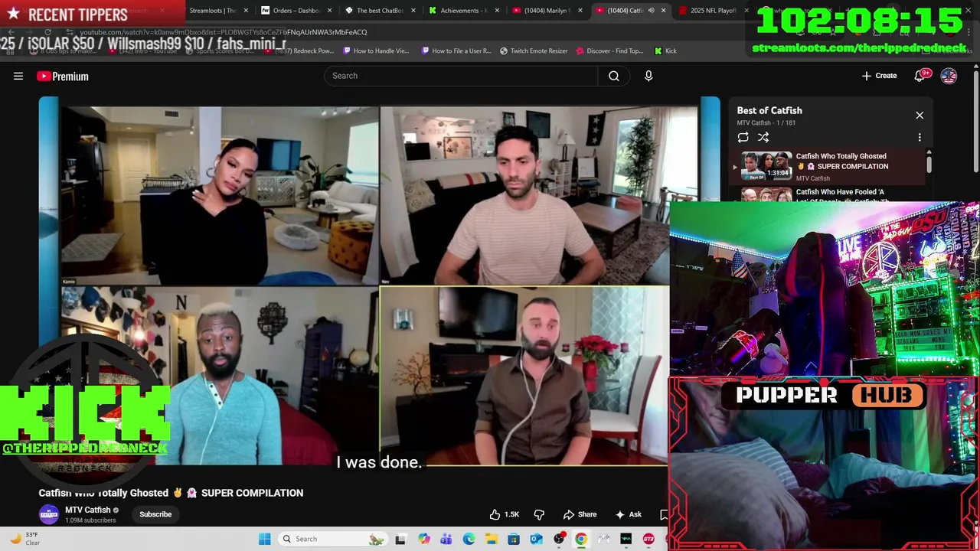The image size is (980, 551).
Task: Open OBS Studio taskbar icon
Action: click(559, 539)
